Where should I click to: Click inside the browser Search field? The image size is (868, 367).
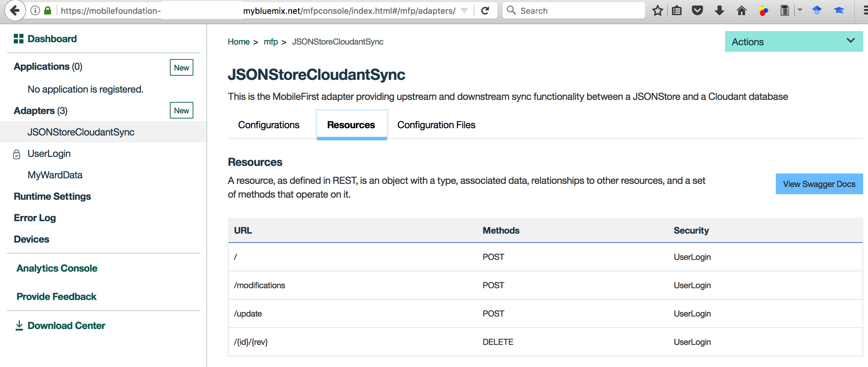574,11
